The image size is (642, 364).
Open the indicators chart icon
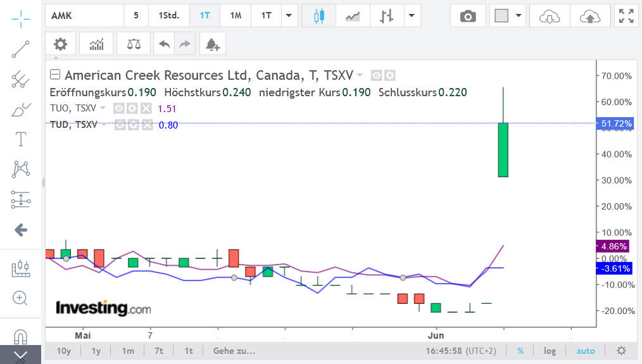pyautogui.click(x=97, y=44)
